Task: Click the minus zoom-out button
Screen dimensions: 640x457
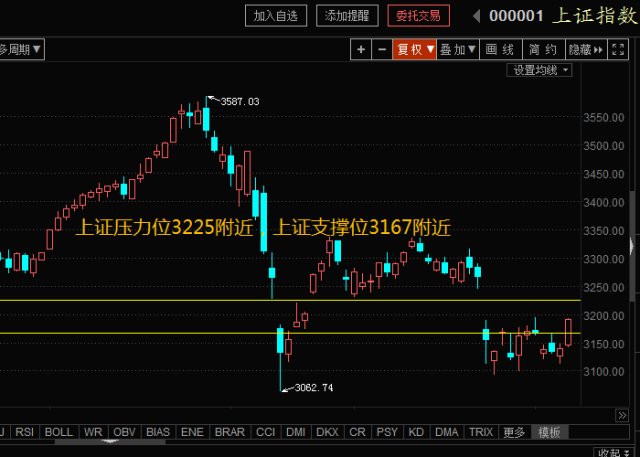Action: point(382,49)
